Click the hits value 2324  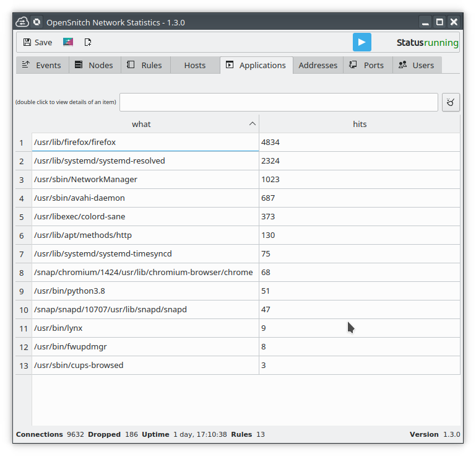(x=270, y=160)
